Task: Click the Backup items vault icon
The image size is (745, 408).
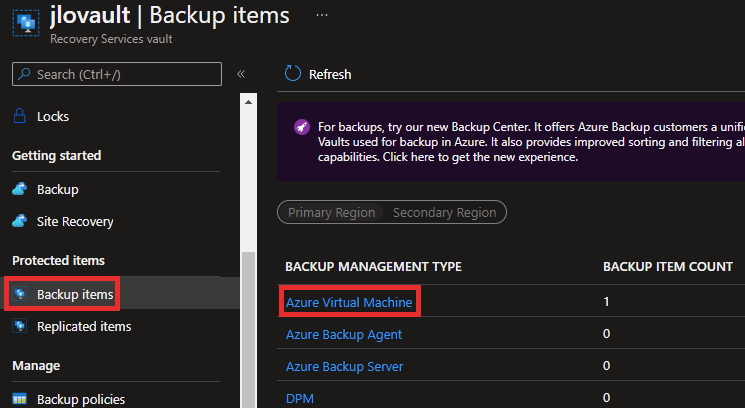Action: [19, 294]
